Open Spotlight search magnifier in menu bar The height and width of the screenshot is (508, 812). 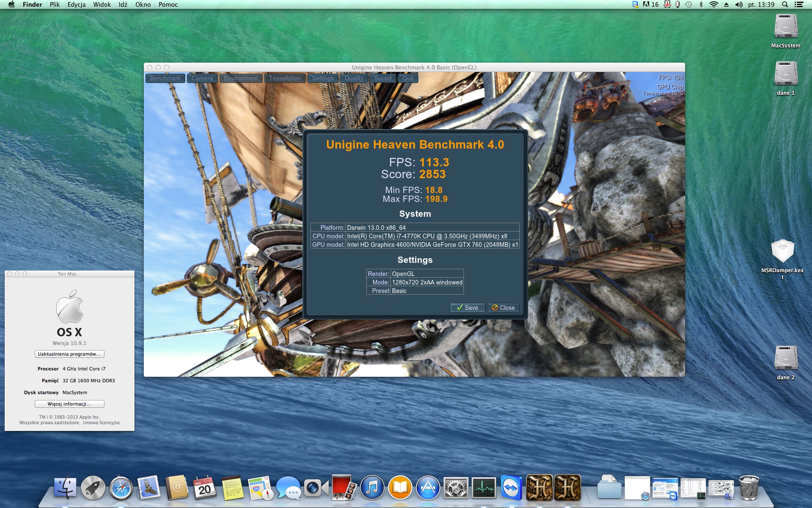[x=785, y=5]
